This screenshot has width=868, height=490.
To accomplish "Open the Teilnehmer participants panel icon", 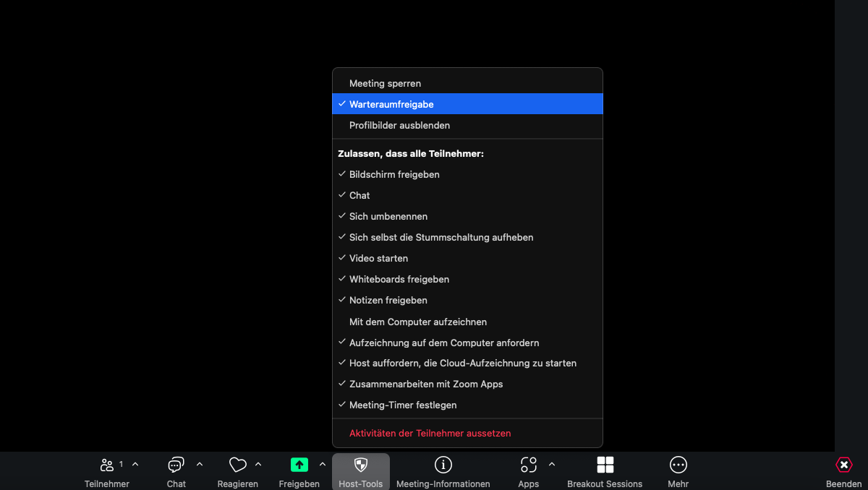I will pyautogui.click(x=107, y=465).
